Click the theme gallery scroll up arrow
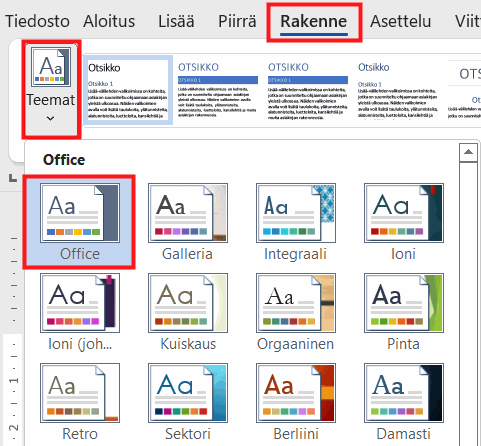481x446 pixels. tap(468, 152)
